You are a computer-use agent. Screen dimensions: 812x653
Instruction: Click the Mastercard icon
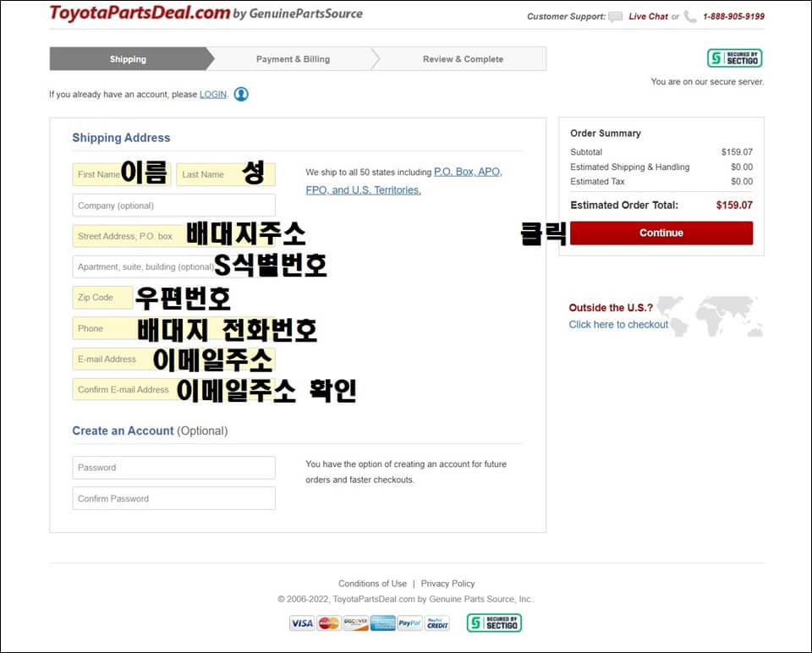(x=328, y=623)
